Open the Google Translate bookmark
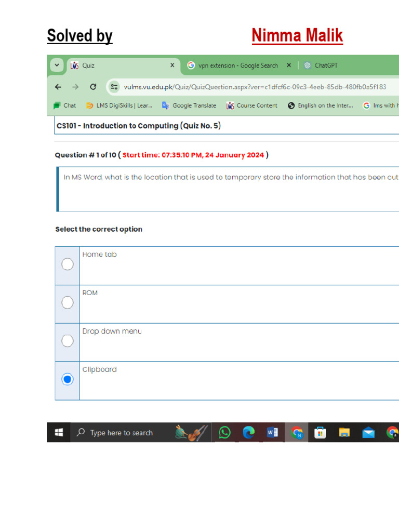Viewport: 399px width, 532px height. point(189,105)
